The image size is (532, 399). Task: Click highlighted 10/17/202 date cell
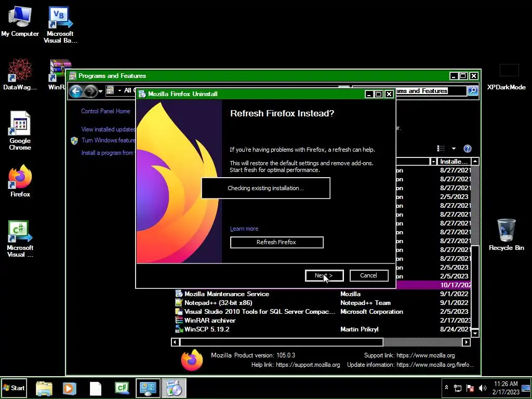coord(456,285)
